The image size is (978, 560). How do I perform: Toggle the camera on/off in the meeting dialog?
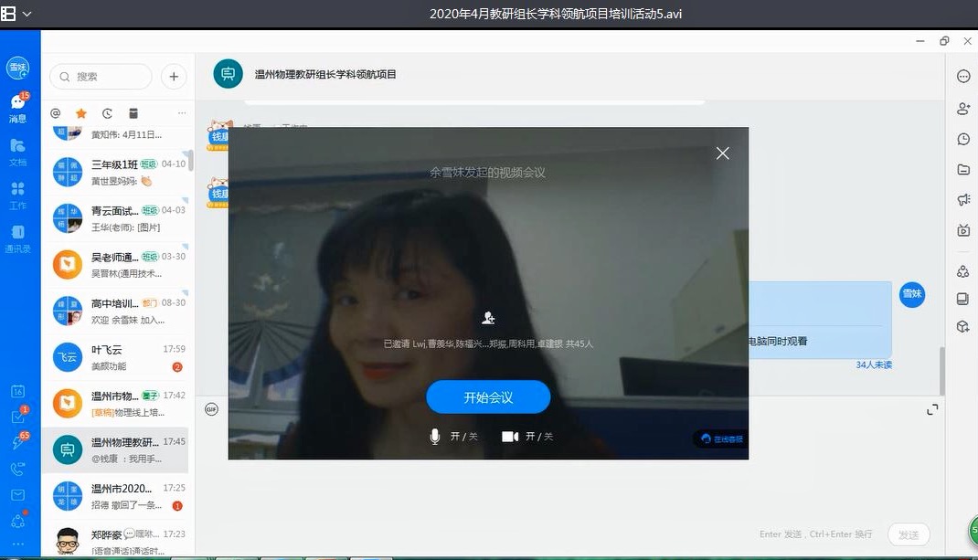510,437
